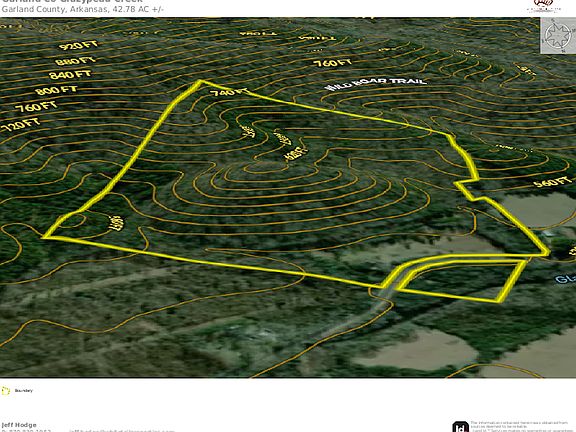The image size is (576, 432).
Task: Click the Land id logo icon
Action: [x=461, y=427]
